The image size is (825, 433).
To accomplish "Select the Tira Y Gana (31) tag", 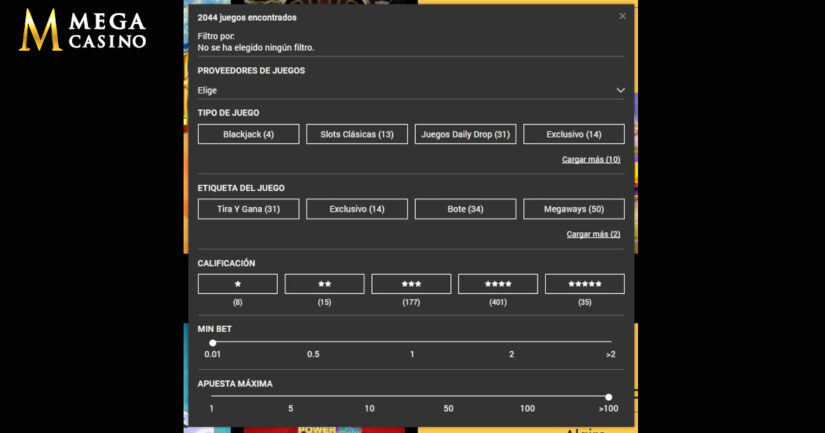I will click(248, 209).
